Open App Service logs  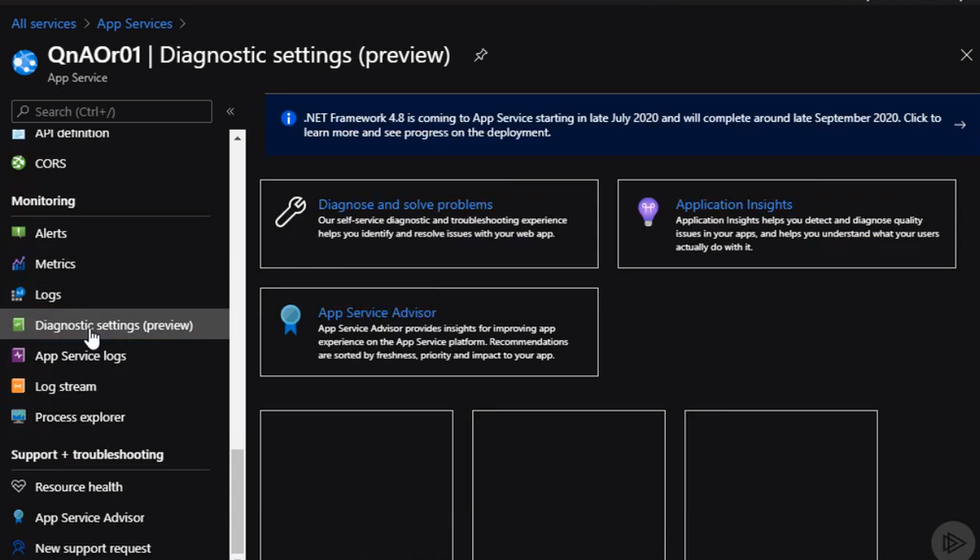click(81, 356)
